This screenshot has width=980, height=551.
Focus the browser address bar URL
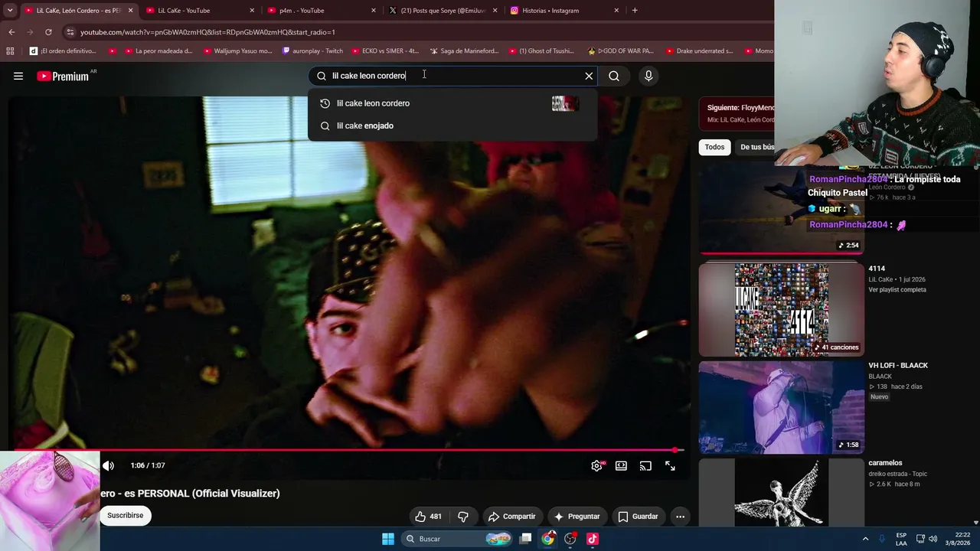207,32
